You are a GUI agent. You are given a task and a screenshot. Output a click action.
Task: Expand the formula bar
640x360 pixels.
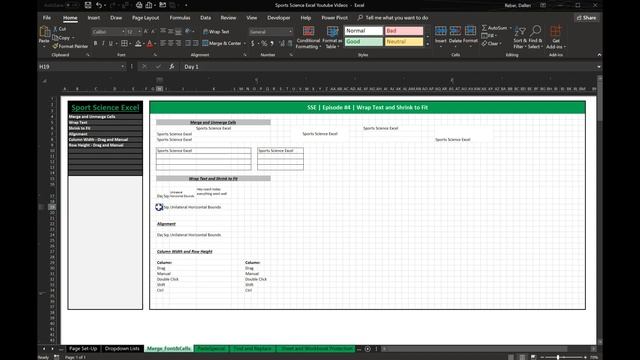click(x=598, y=67)
